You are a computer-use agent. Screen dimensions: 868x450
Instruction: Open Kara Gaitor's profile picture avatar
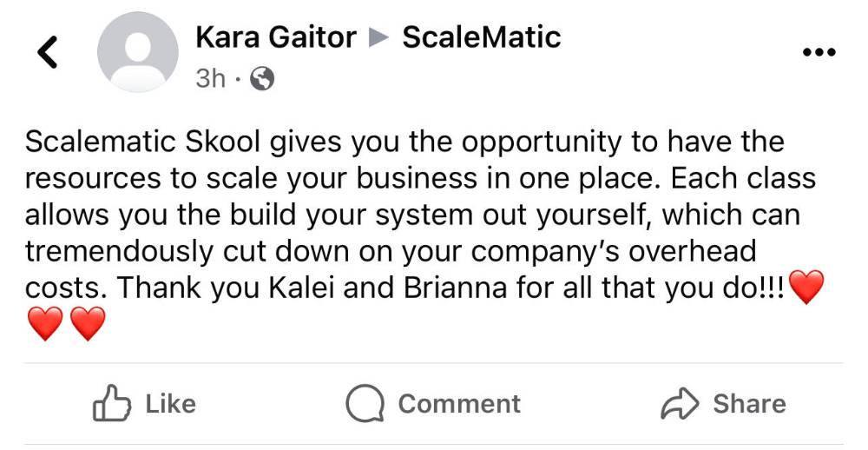138,51
